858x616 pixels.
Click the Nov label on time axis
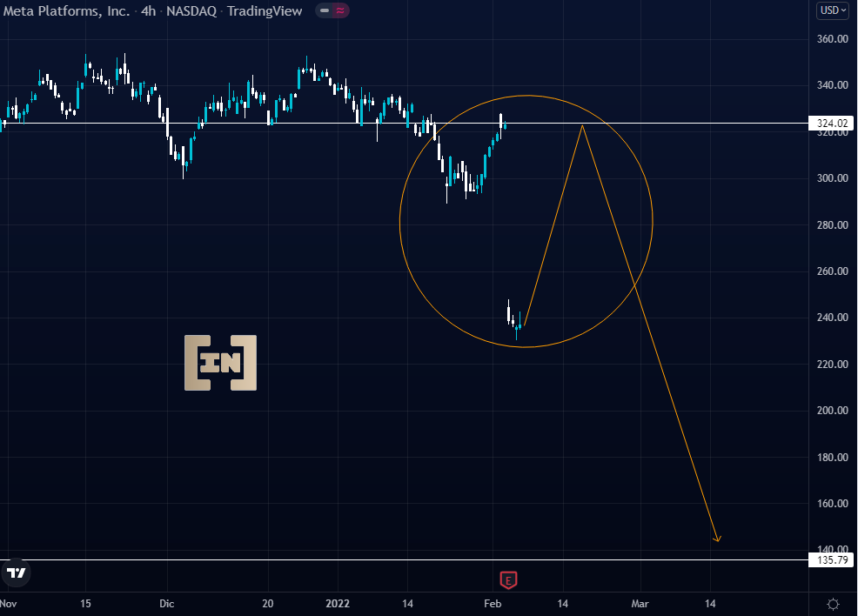click(8, 604)
